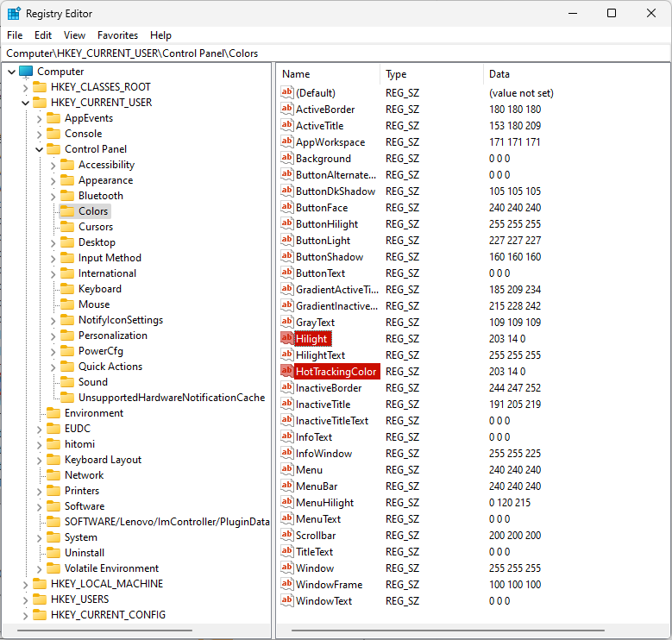Click the string value icon beside ActiveTitle
Screen dimensions: 672x640
point(286,125)
